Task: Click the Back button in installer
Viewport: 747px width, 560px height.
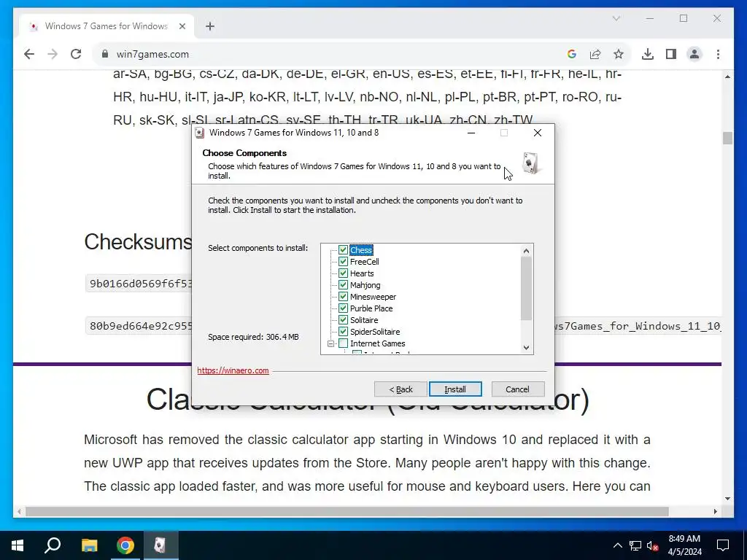Action: (400, 389)
